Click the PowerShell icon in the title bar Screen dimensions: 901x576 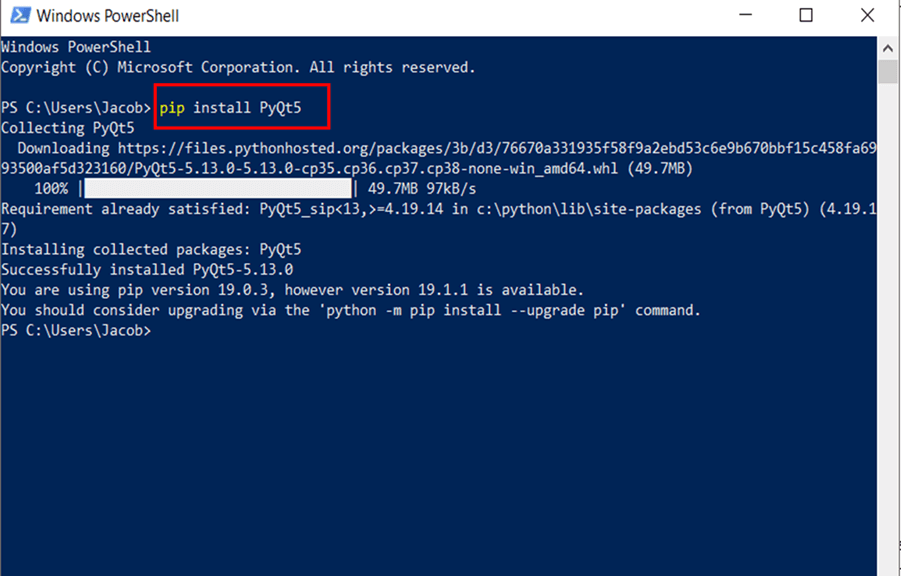[x=18, y=16]
